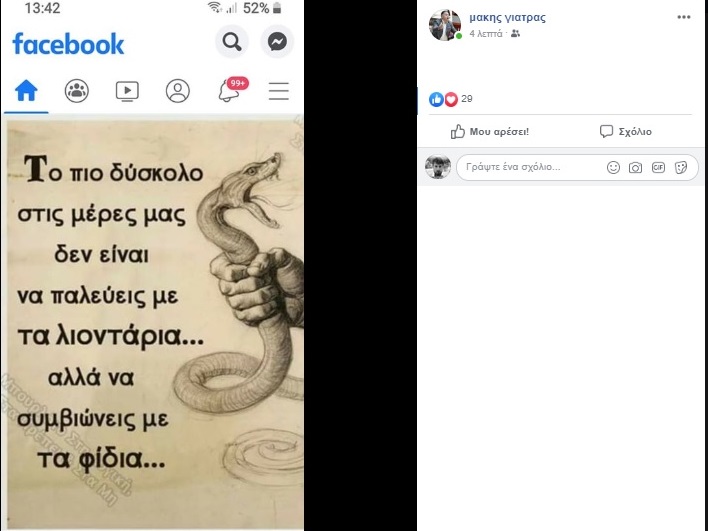Switch to the Watch video tab
The image size is (708, 531).
[127, 91]
